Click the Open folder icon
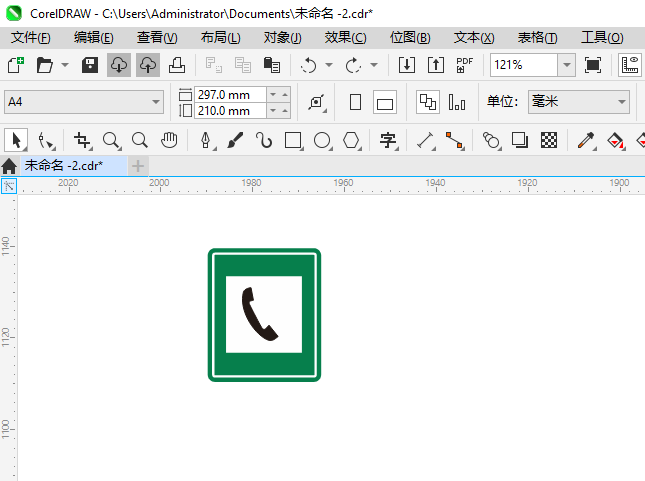Screen dimensions: 645x481 [44, 65]
